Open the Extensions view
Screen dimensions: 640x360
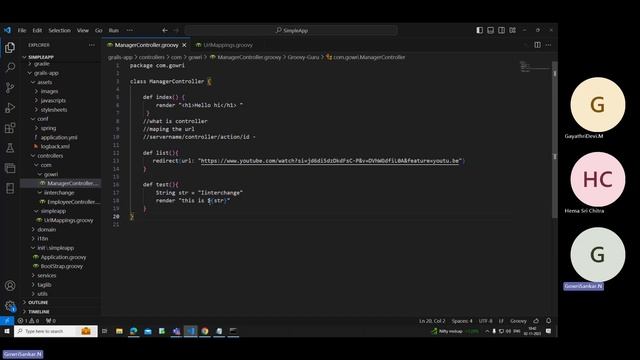pyautogui.click(x=10, y=128)
